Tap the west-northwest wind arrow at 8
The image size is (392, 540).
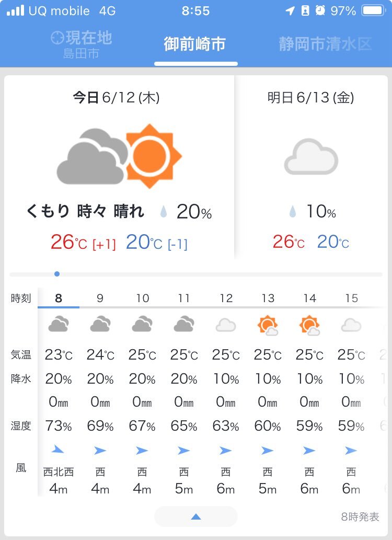(57, 449)
